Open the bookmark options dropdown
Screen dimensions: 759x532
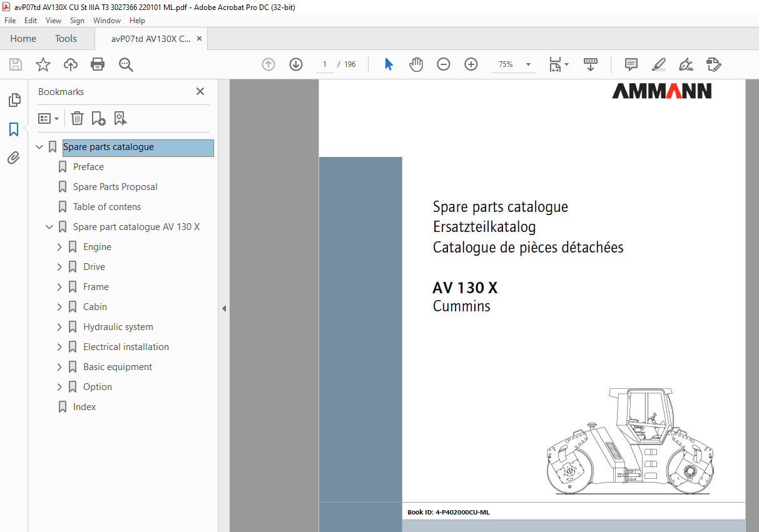(x=49, y=118)
